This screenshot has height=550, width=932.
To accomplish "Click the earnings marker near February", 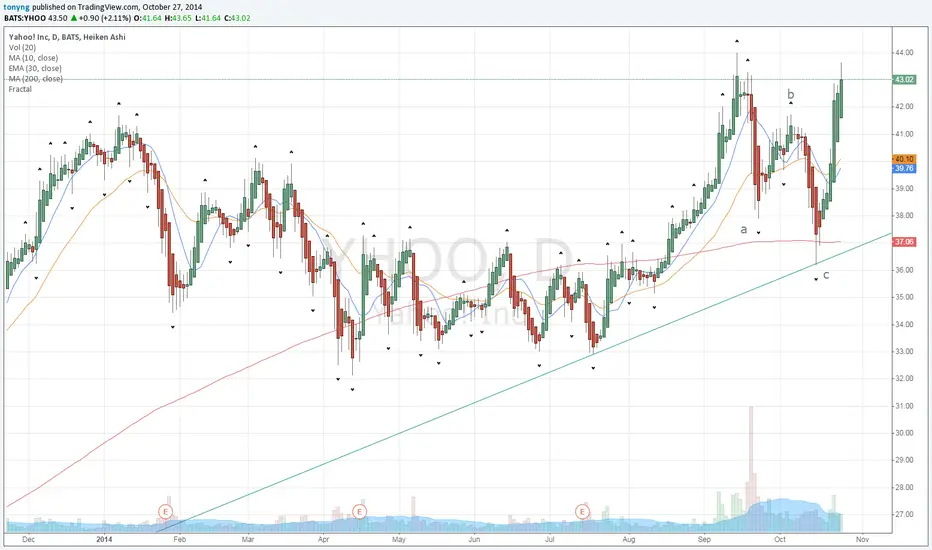I will (x=165, y=512).
